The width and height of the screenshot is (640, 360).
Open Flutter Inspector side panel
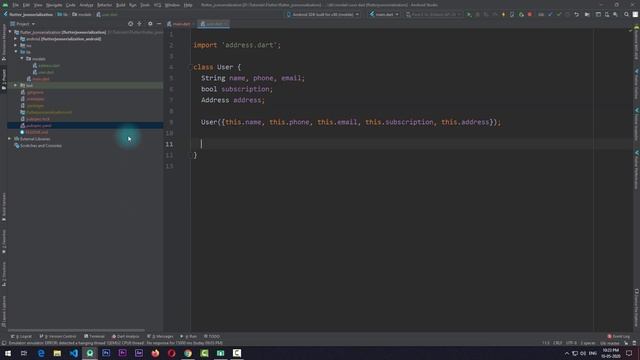636,124
